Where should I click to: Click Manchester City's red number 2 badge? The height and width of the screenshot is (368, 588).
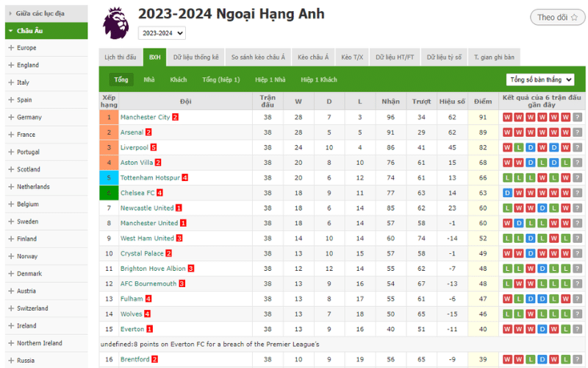[x=175, y=117]
